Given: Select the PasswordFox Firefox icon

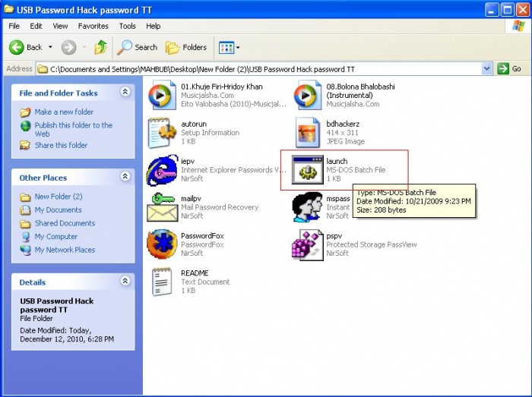Looking at the screenshot, I should point(162,244).
